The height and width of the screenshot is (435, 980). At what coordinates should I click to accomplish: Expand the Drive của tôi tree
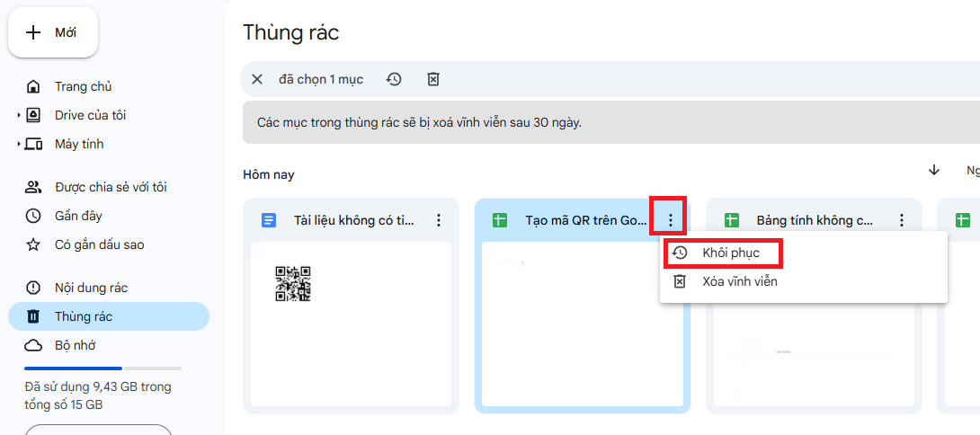click(19, 115)
